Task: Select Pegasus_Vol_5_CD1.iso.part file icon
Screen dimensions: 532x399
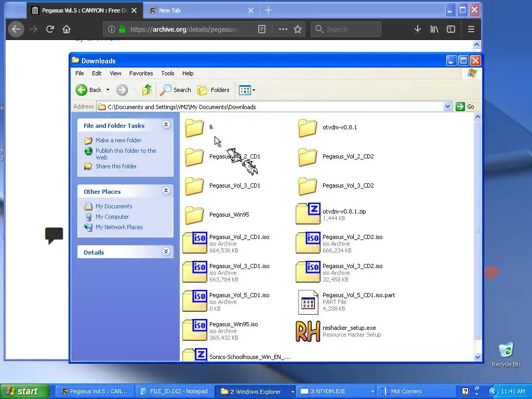Action: [x=308, y=302]
